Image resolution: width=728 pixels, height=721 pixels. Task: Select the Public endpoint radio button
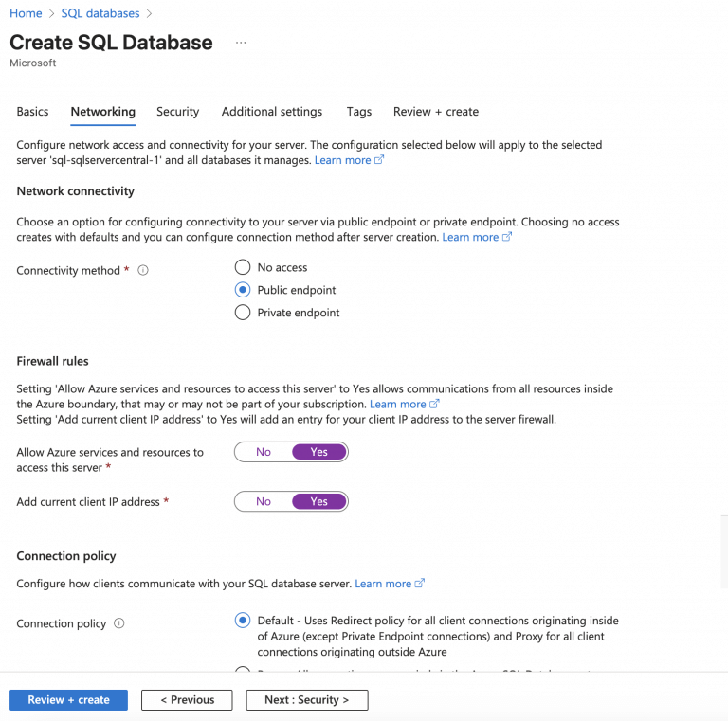(243, 290)
